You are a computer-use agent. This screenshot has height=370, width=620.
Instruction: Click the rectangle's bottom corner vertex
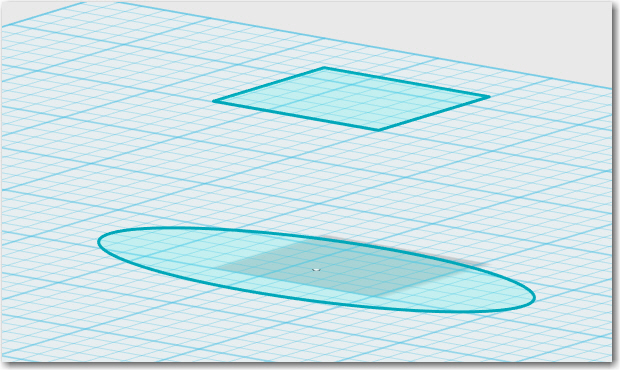coord(379,129)
